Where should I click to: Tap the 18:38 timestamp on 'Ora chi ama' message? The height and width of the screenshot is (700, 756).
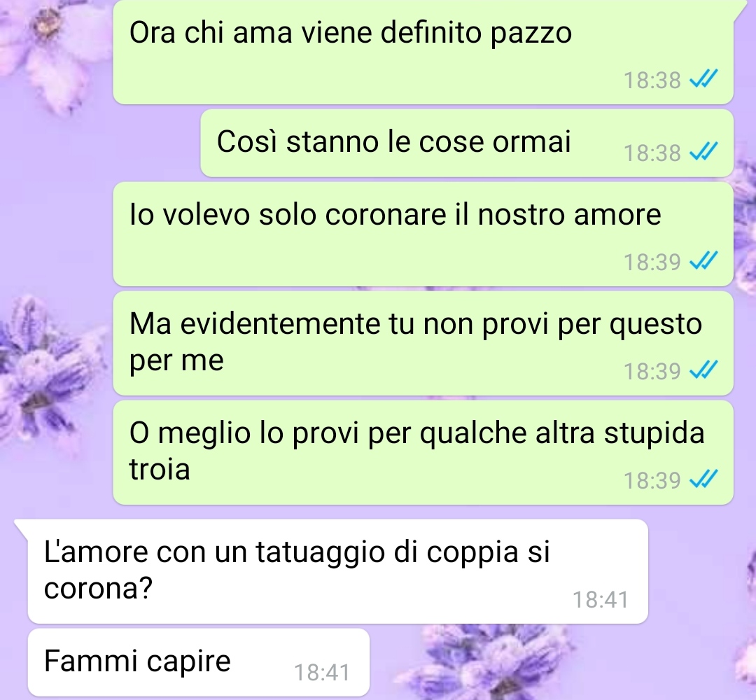pyautogui.click(x=652, y=80)
